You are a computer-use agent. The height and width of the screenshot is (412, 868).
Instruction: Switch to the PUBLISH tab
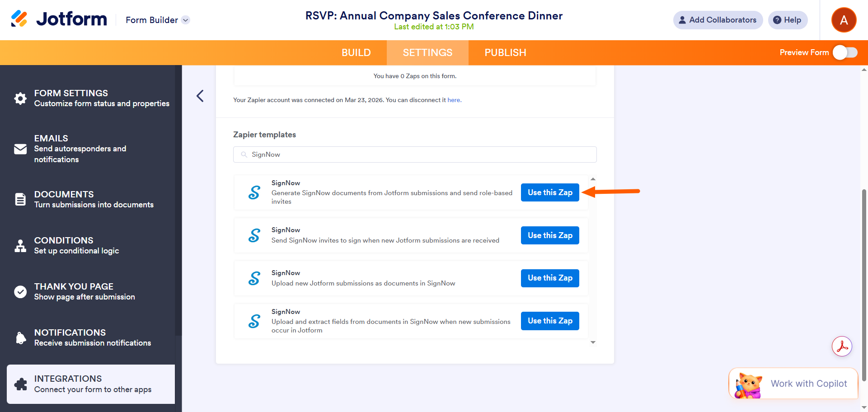click(x=505, y=53)
